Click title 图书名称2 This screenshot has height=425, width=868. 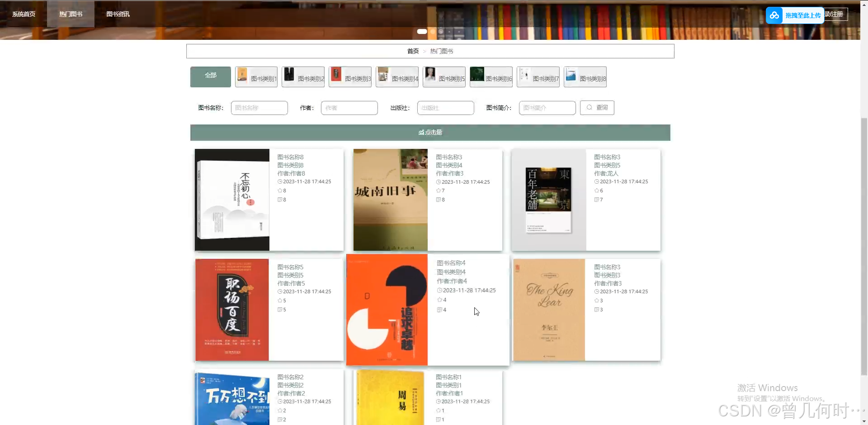point(290,377)
